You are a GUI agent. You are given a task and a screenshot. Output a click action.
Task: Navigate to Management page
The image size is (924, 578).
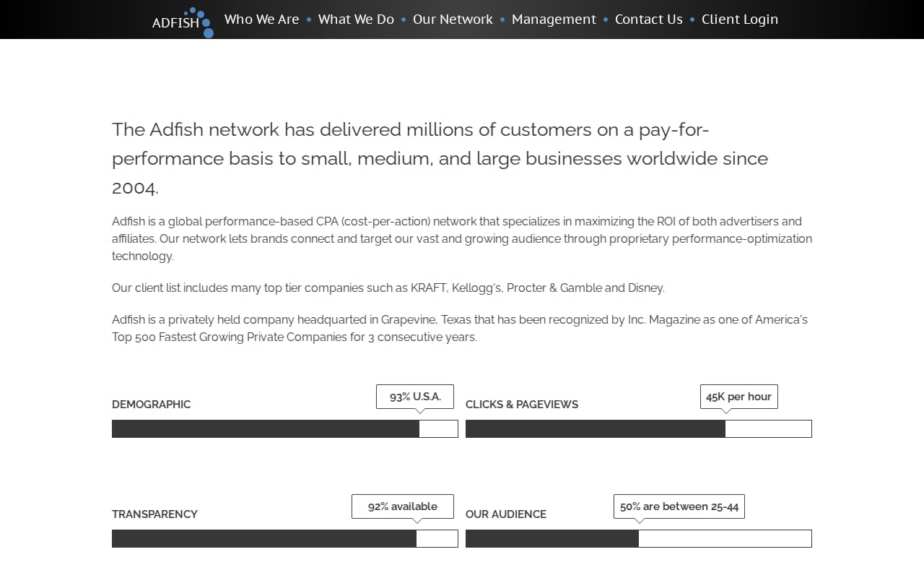554,20
